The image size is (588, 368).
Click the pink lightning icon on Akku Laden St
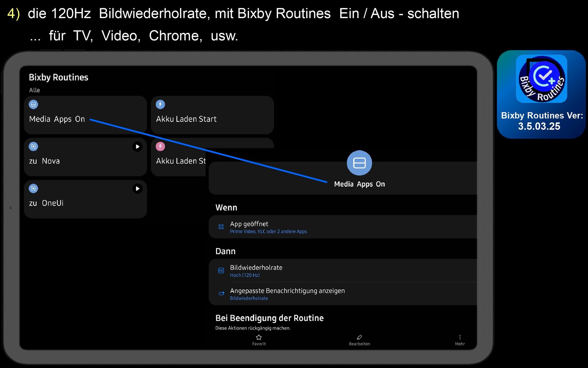click(160, 146)
